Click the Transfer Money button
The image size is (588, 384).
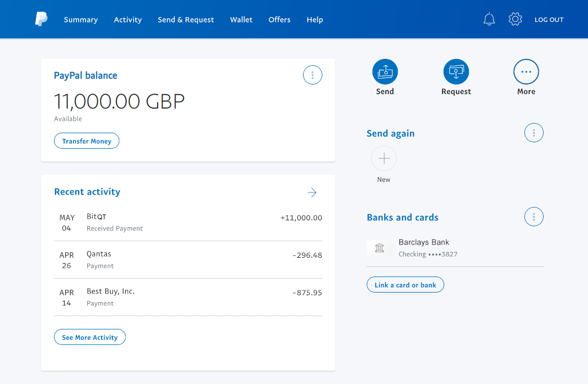point(87,141)
